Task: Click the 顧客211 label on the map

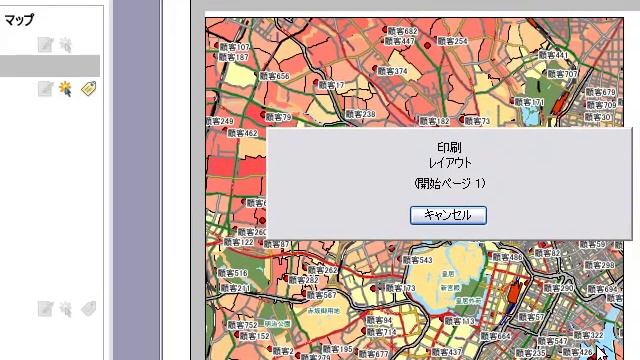Action: pyautogui.click(x=236, y=288)
